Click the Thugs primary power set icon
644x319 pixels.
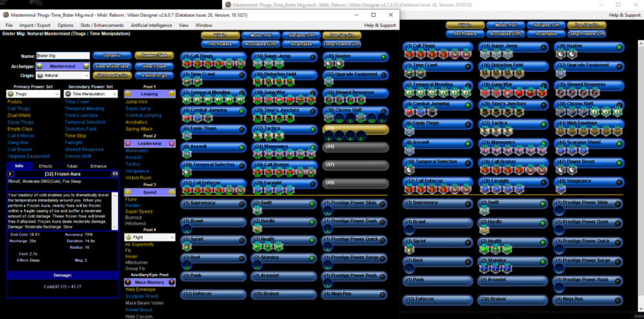coord(10,95)
